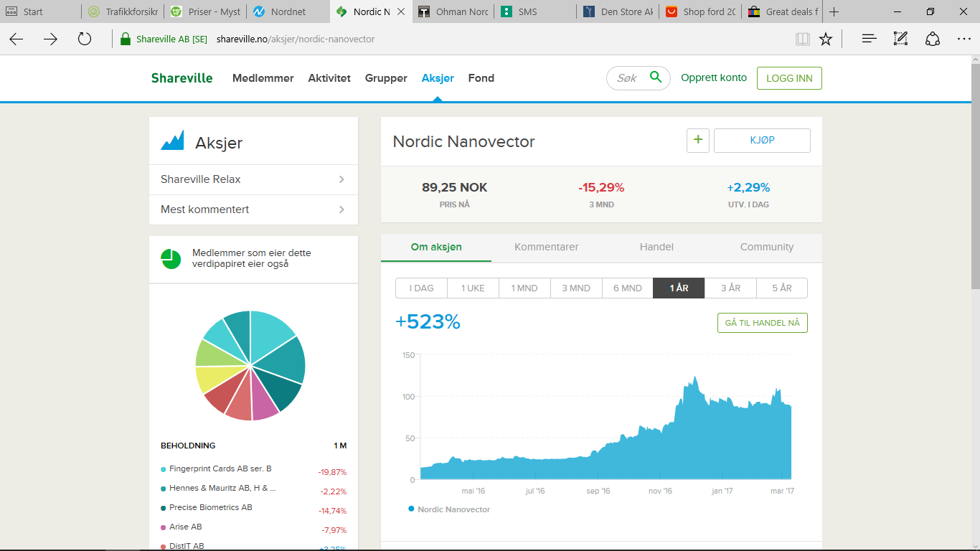980x551 pixels.
Task: Click Arise AB holding
Action: [186, 527]
